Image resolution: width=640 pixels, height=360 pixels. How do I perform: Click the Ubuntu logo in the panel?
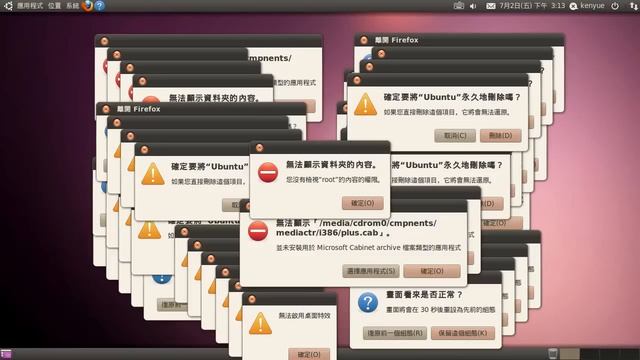click(x=8, y=6)
